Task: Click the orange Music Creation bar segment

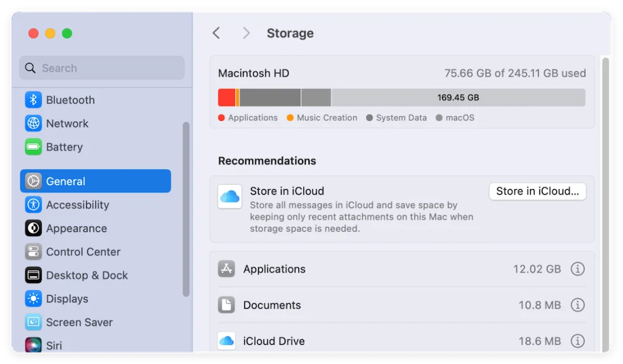Action: tap(237, 97)
